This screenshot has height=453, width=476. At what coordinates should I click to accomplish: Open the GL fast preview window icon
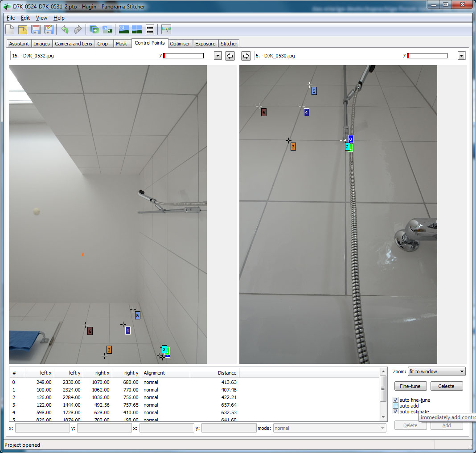coord(123,30)
